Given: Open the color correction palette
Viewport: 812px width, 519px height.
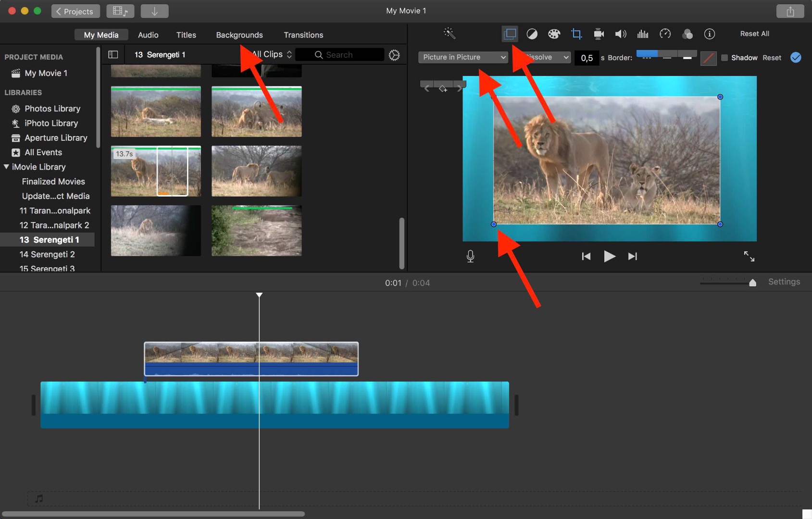Looking at the screenshot, I should (554, 34).
